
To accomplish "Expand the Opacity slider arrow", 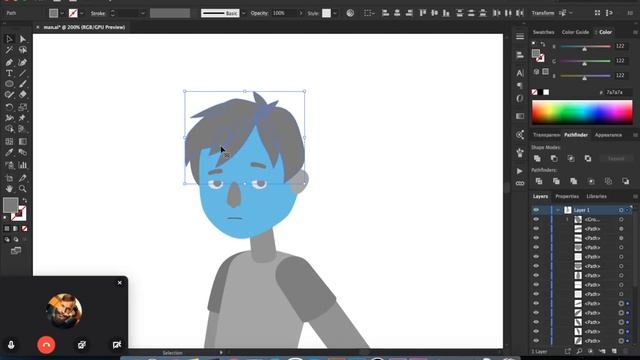I will (301, 13).
